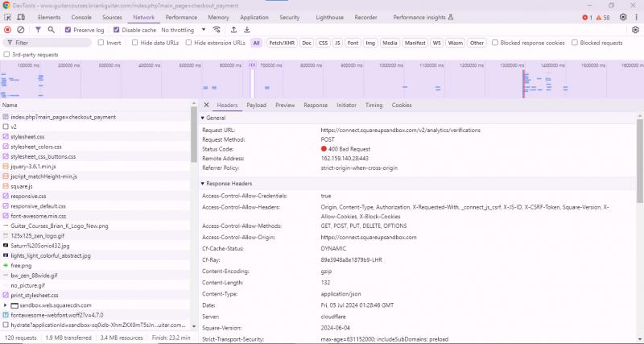Image resolution: width=644 pixels, height=344 pixels.
Task: Click the headers pane vertical scrollbar
Action: pyautogui.click(x=640, y=160)
